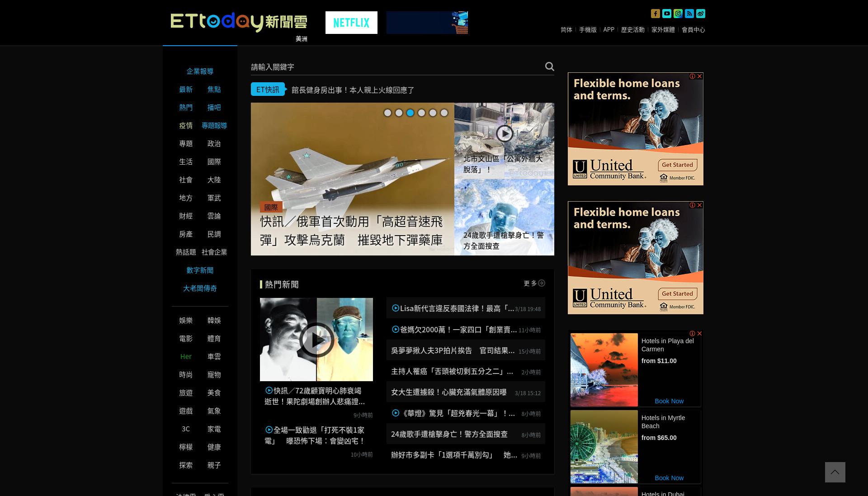Select the first carousel dot
This screenshot has width=868, height=496.
pos(387,113)
